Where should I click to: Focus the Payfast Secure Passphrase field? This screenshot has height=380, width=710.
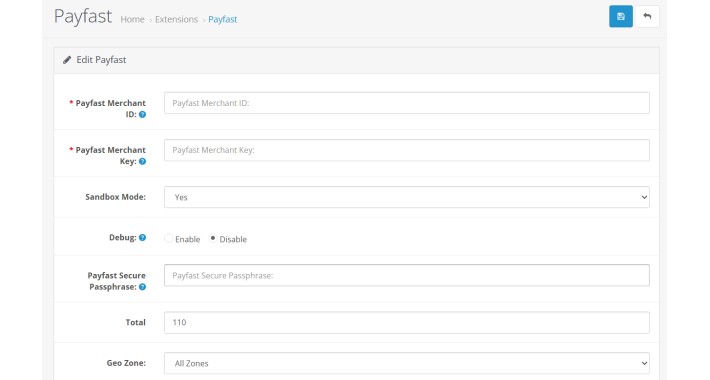[x=407, y=275]
